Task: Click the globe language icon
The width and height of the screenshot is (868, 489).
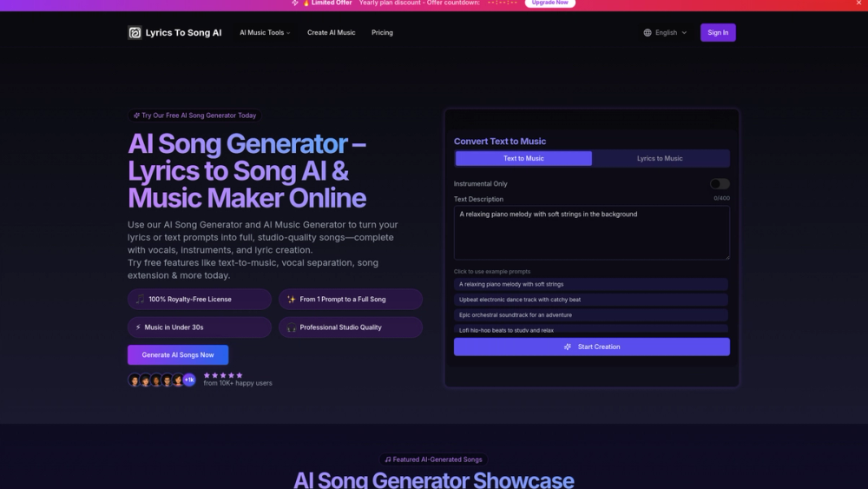Action: click(x=648, y=33)
